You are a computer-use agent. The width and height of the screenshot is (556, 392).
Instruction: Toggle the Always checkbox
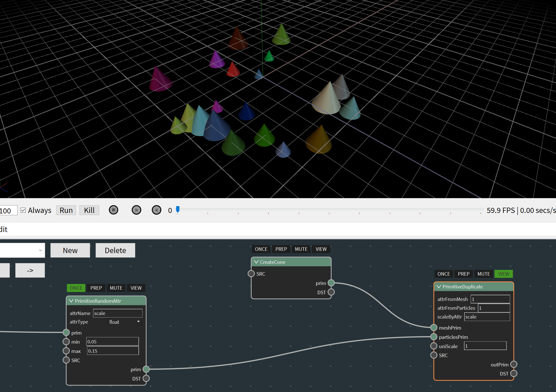pyautogui.click(x=23, y=210)
